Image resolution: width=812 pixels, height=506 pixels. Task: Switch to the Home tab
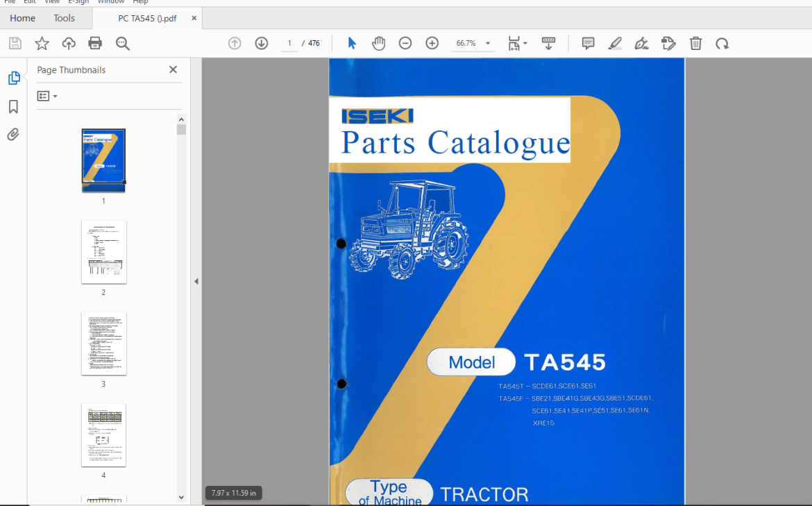[x=22, y=18]
